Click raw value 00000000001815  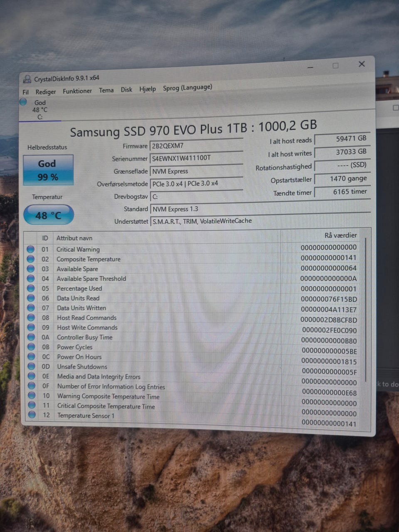pyautogui.click(x=329, y=362)
